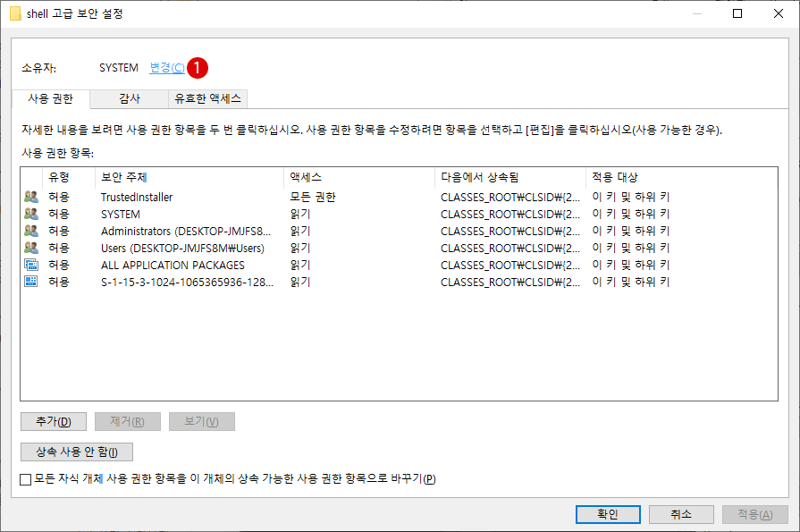Click the TrustedInstaller group icon
This screenshot has height=532, width=800.
click(31, 197)
